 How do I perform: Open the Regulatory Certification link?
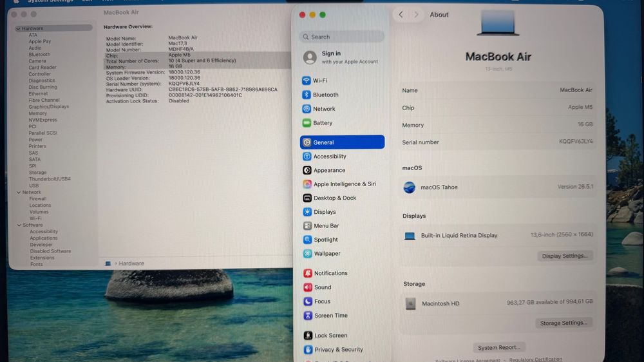[x=536, y=359]
